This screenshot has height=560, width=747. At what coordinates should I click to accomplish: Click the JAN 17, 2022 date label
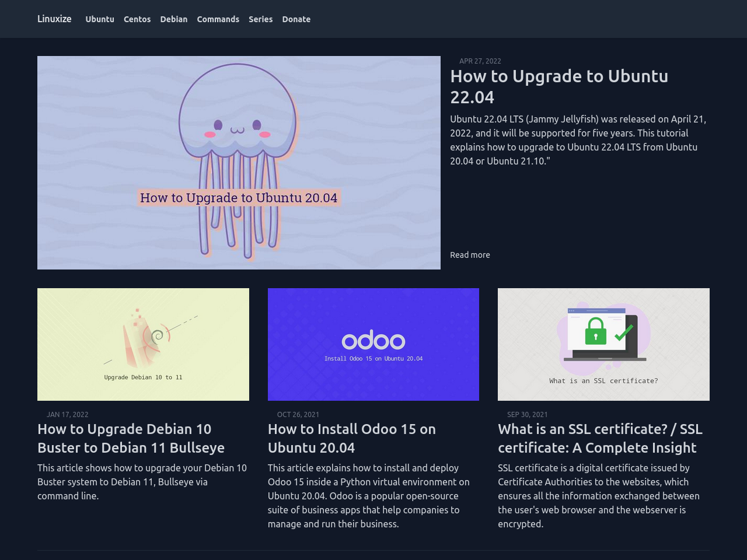tap(68, 414)
